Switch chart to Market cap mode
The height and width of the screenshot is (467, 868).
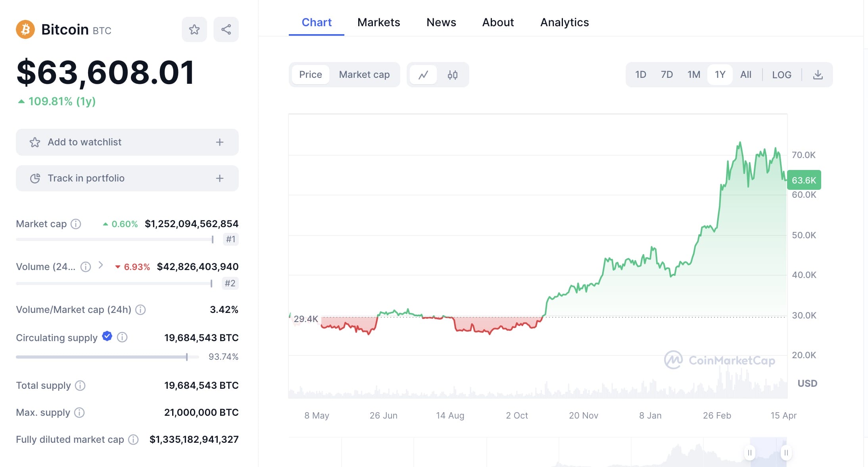364,75
